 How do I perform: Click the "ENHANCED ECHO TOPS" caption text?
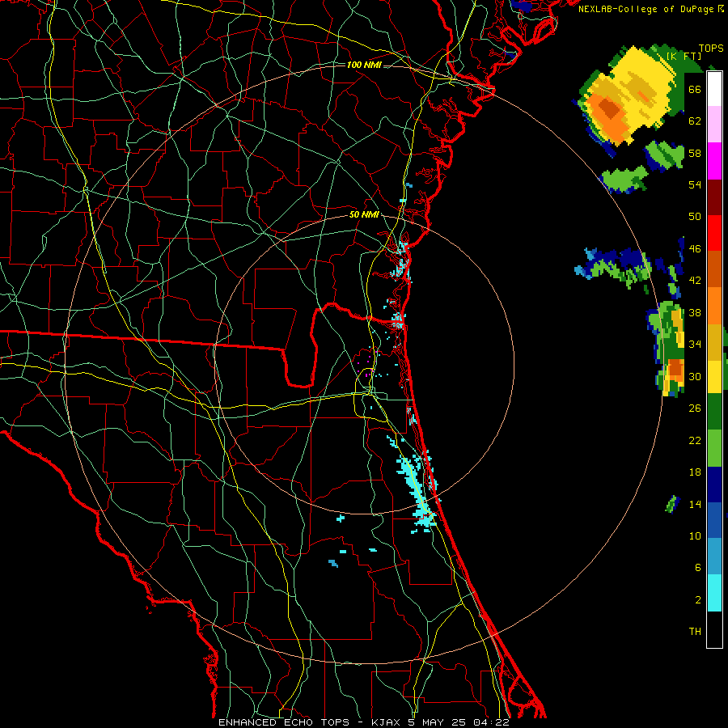coord(284,722)
